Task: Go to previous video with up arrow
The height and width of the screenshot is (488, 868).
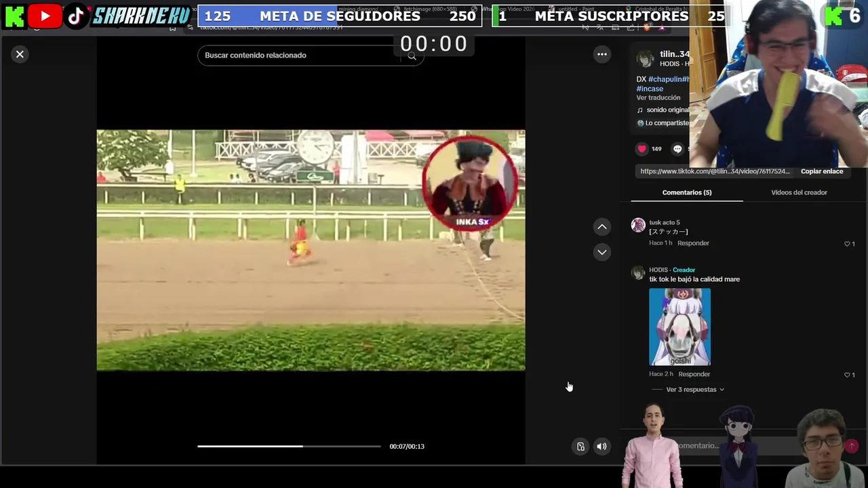Action: pos(602,227)
